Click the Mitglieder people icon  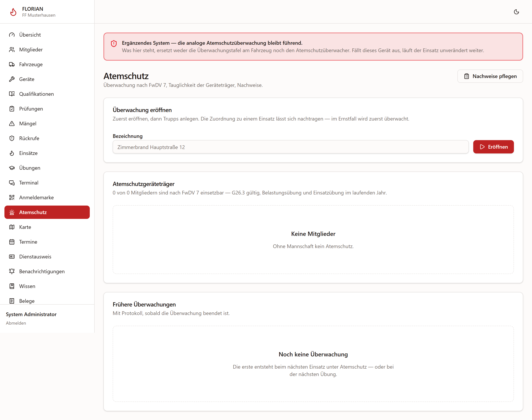pos(12,49)
